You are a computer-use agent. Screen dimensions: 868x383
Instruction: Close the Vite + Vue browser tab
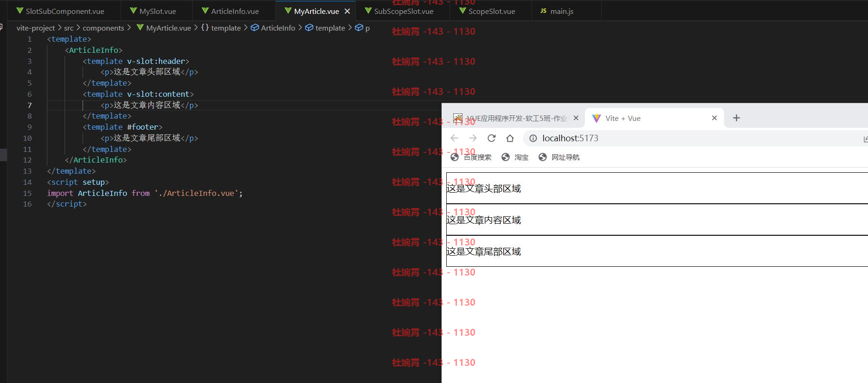pos(714,118)
